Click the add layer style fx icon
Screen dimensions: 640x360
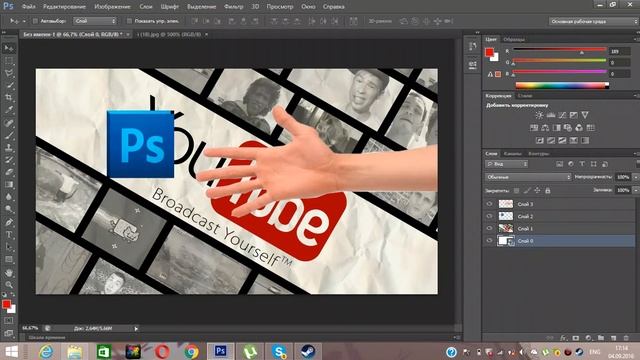tap(563, 338)
